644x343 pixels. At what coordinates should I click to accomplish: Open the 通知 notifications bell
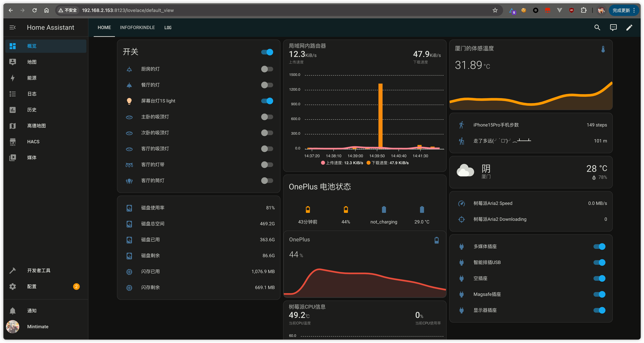(x=32, y=310)
